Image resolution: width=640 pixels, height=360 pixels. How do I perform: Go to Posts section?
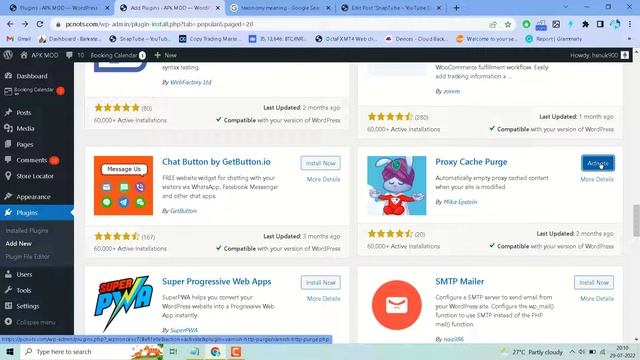tap(24, 112)
